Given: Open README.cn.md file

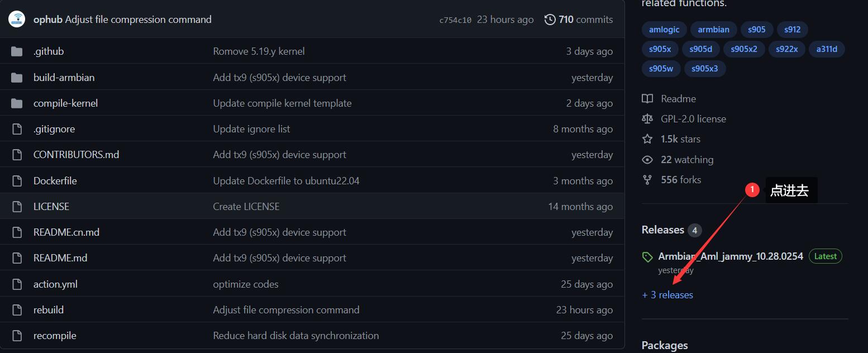Looking at the screenshot, I should pyautogui.click(x=66, y=232).
